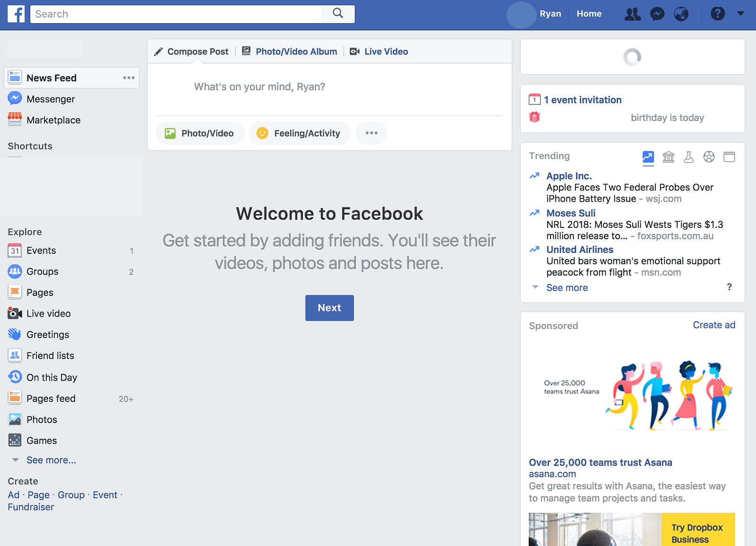Image resolution: width=756 pixels, height=546 pixels.
Task: Open the Apple Inc. trending topic
Action: [x=569, y=176]
